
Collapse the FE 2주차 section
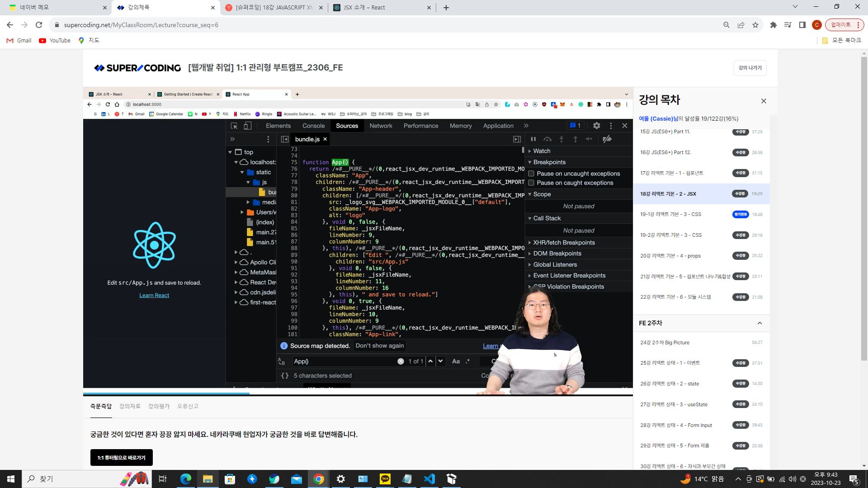click(x=759, y=323)
